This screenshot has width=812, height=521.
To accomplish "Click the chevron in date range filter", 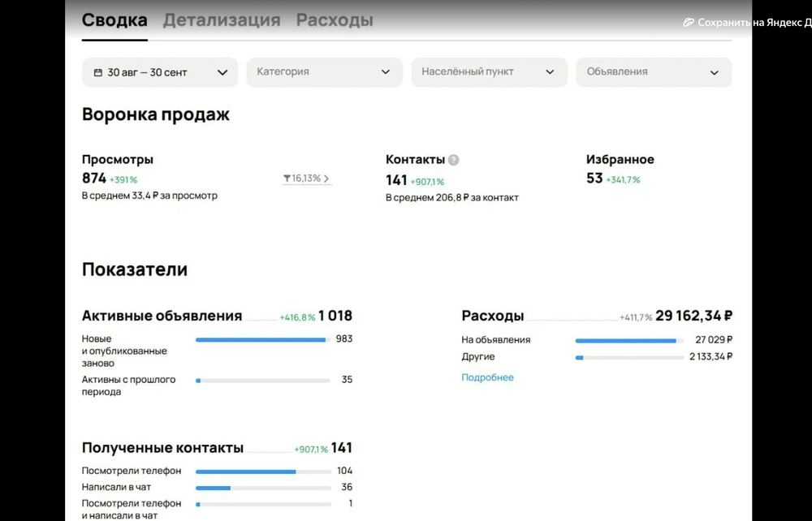I will (x=222, y=72).
